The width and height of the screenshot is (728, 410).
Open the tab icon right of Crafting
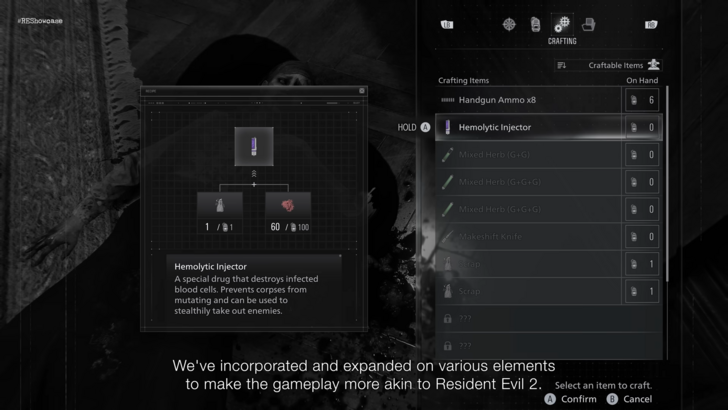[589, 24]
